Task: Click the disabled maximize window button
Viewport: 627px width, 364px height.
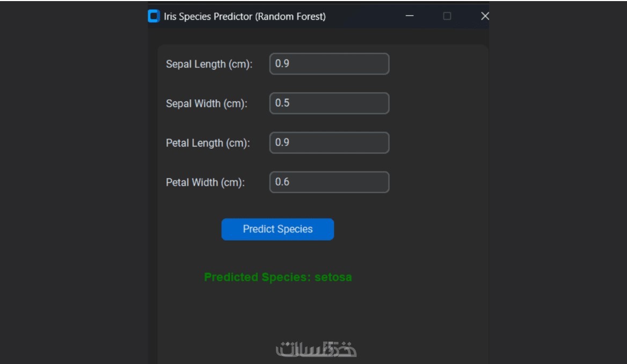Action: 447,16
